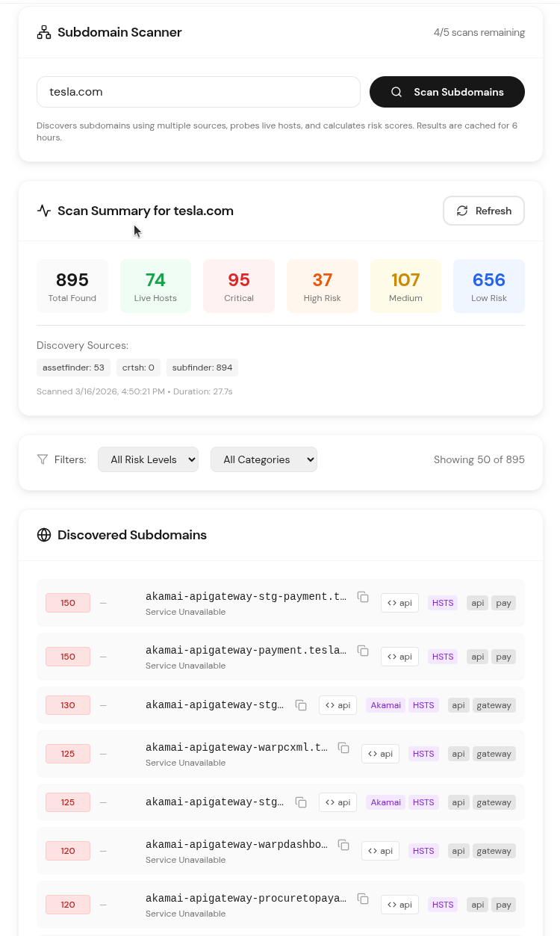
Task: Open the All Categories dropdown
Action: click(x=264, y=459)
